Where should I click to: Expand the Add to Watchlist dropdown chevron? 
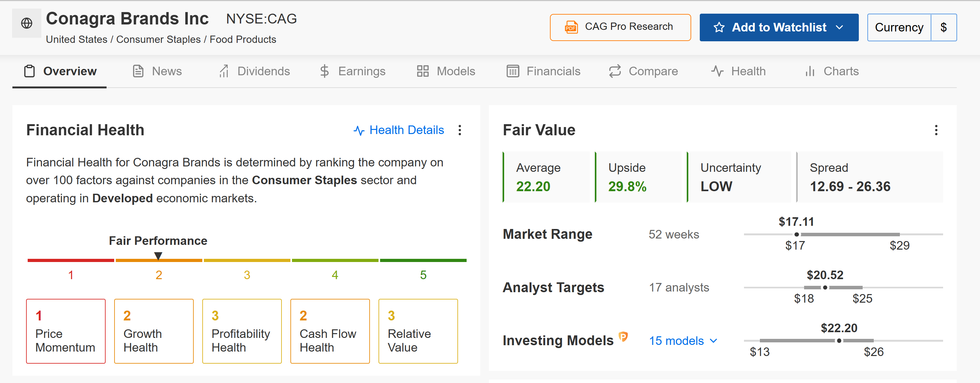(x=840, y=27)
